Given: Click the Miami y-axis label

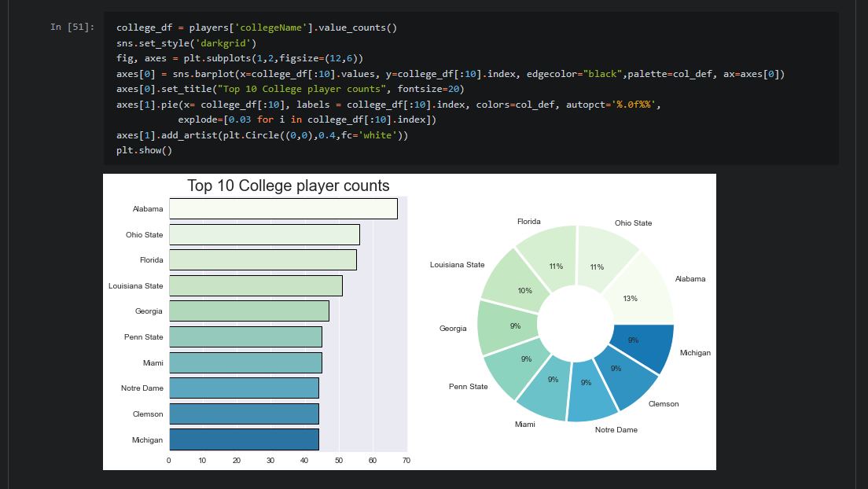Looking at the screenshot, I should point(153,363).
